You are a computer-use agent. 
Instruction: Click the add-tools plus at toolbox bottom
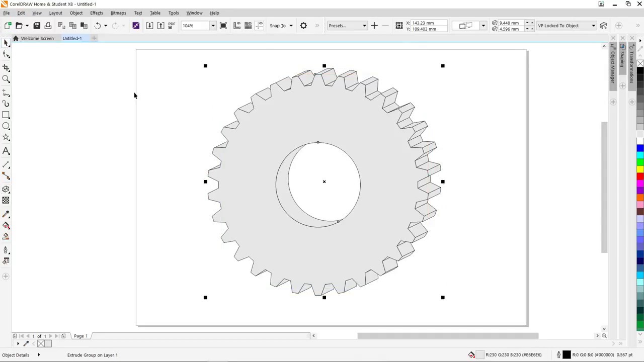tap(6, 276)
